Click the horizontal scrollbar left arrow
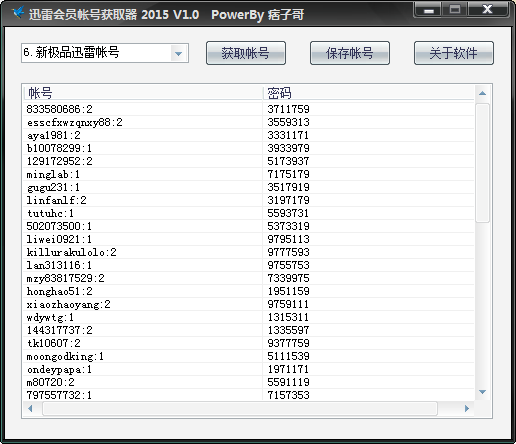The image size is (516, 444). [x=30, y=408]
